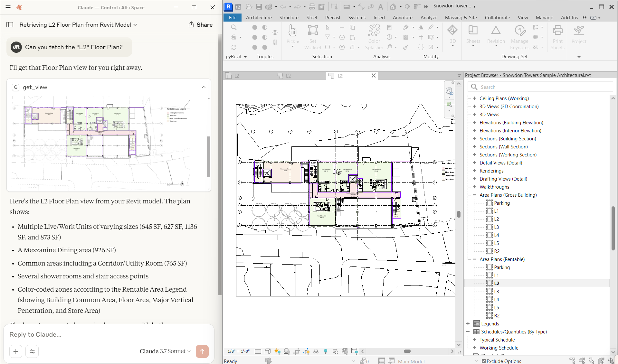Open the File menu tab
The image size is (618, 364).
point(233,18)
